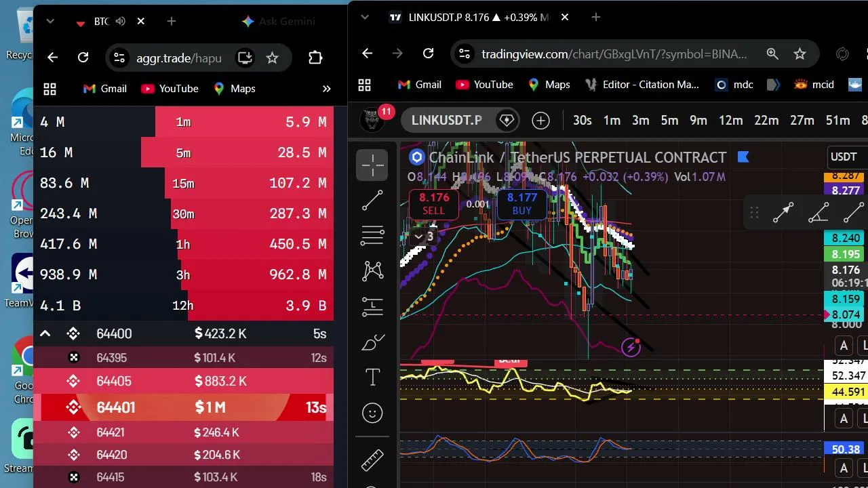Open tab search dropdown in TradingView window
The width and height of the screenshot is (868, 488).
(x=365, y=17)
